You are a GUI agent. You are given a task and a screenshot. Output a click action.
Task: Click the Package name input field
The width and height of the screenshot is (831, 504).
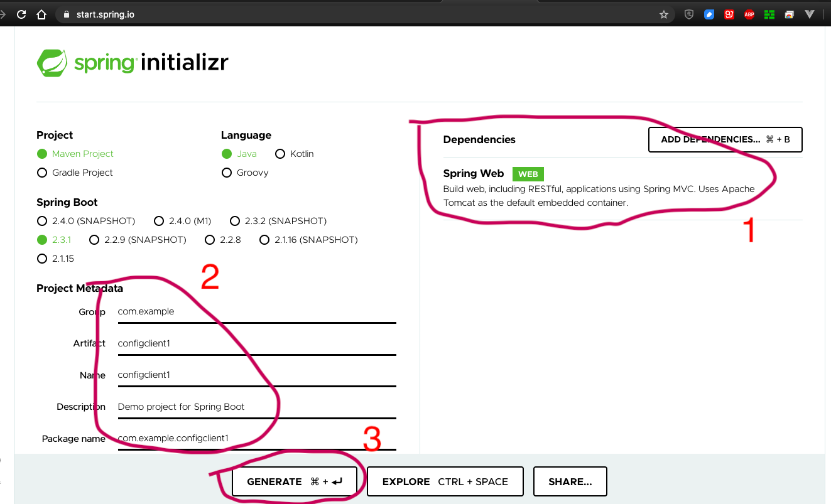click(257, 438)
